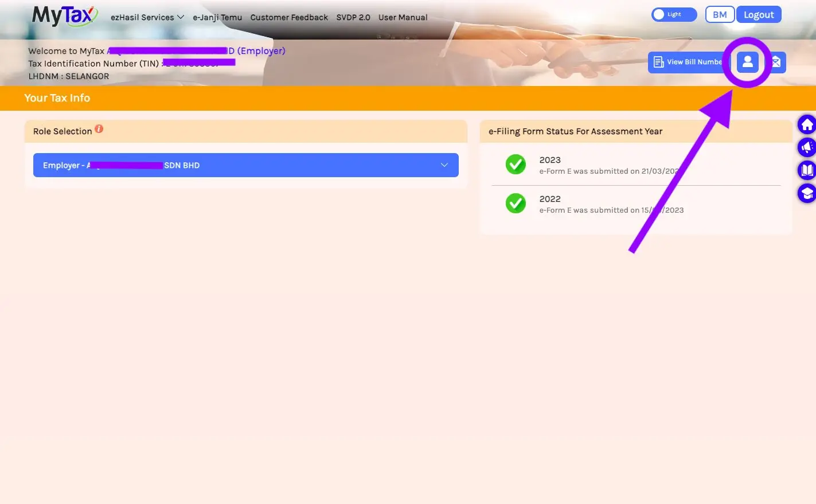816x504 pixels.
Task: Log out using the Logout button
Action: [759, 14]
